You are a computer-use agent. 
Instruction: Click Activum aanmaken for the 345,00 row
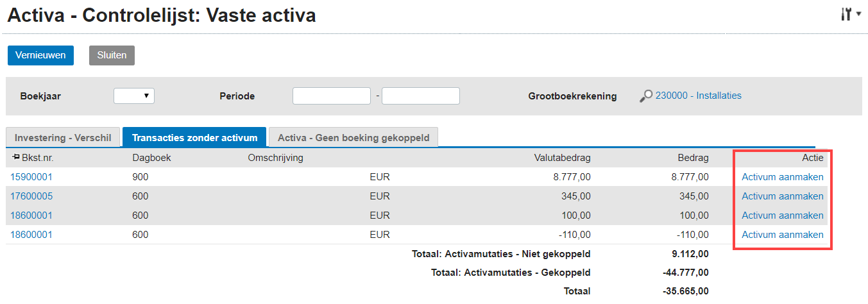pos(783,196)
